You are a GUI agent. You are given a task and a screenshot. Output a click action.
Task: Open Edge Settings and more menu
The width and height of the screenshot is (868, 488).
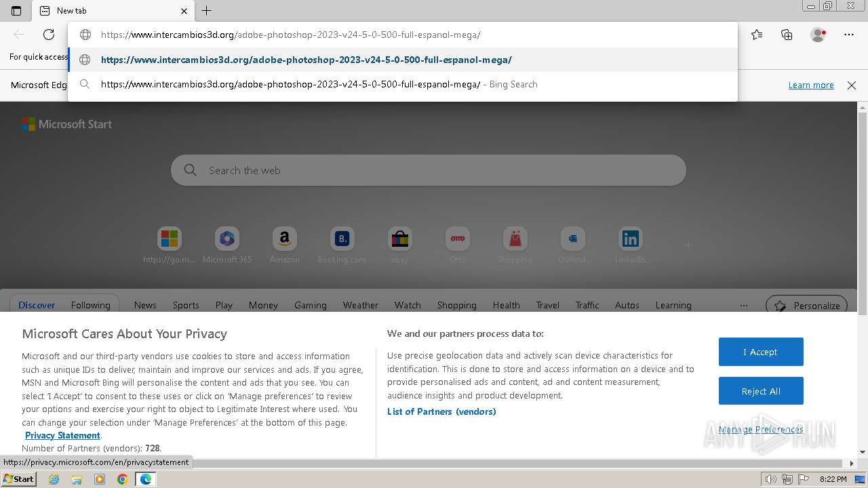pyautogui.click(x=849, y=35)
